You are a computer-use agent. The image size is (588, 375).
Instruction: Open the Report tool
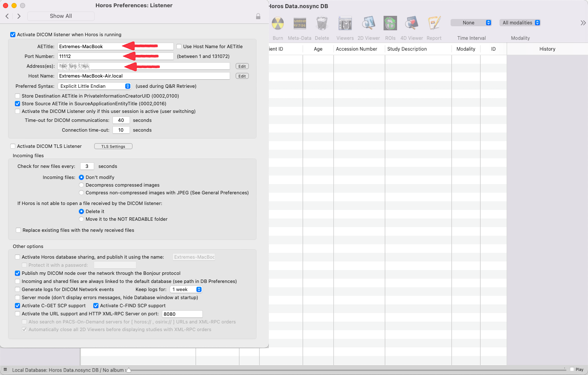[x=434, y=23]
